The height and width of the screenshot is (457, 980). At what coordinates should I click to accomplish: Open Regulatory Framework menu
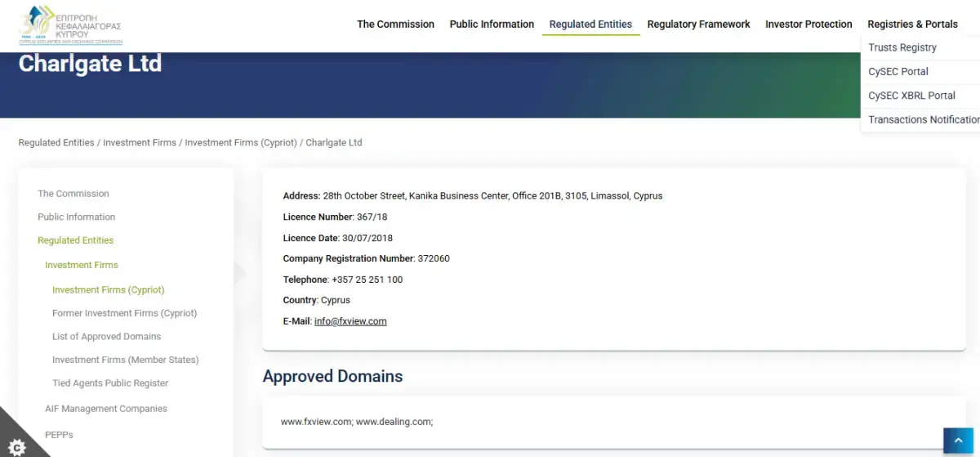tap(698, 25)
